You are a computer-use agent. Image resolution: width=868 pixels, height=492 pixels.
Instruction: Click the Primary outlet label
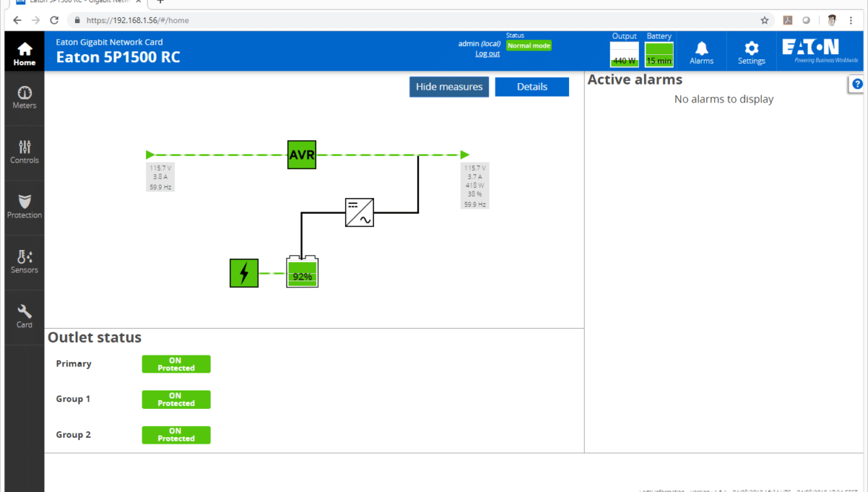73,364
